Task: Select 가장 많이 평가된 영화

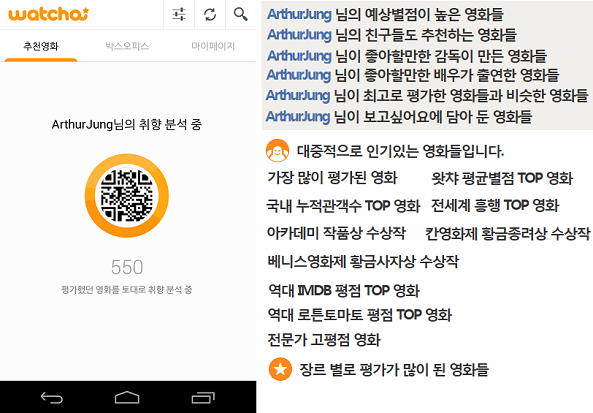Action: (332, 177)
